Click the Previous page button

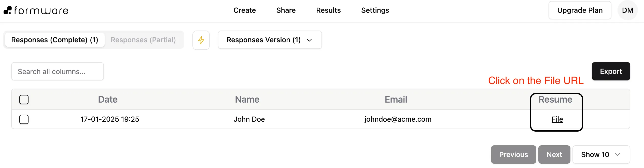(513, 155)
